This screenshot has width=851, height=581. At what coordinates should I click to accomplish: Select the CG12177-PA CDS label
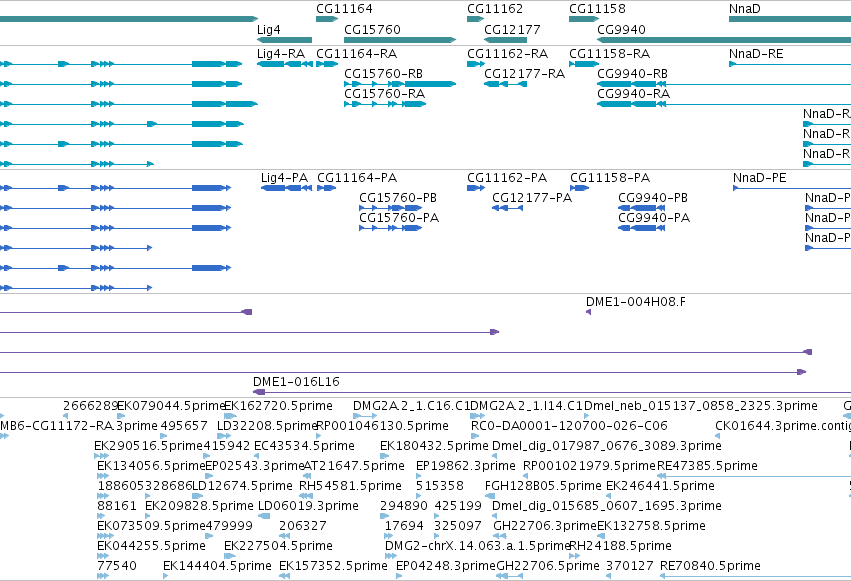532,198
